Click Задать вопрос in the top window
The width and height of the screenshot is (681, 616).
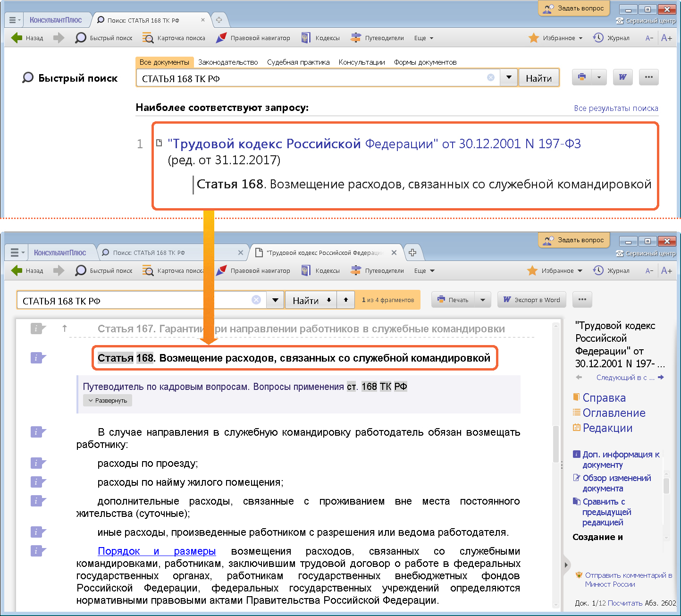click(573, 8)
